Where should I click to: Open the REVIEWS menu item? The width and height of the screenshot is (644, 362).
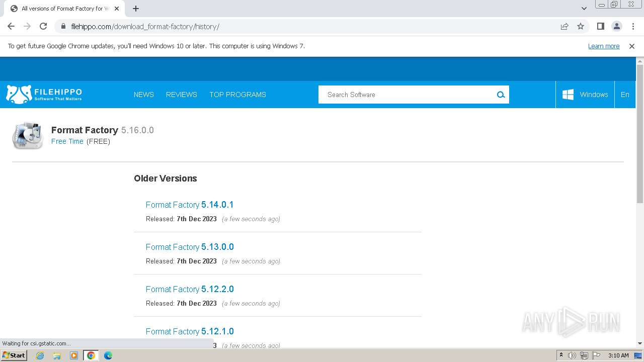click(182, 95)
